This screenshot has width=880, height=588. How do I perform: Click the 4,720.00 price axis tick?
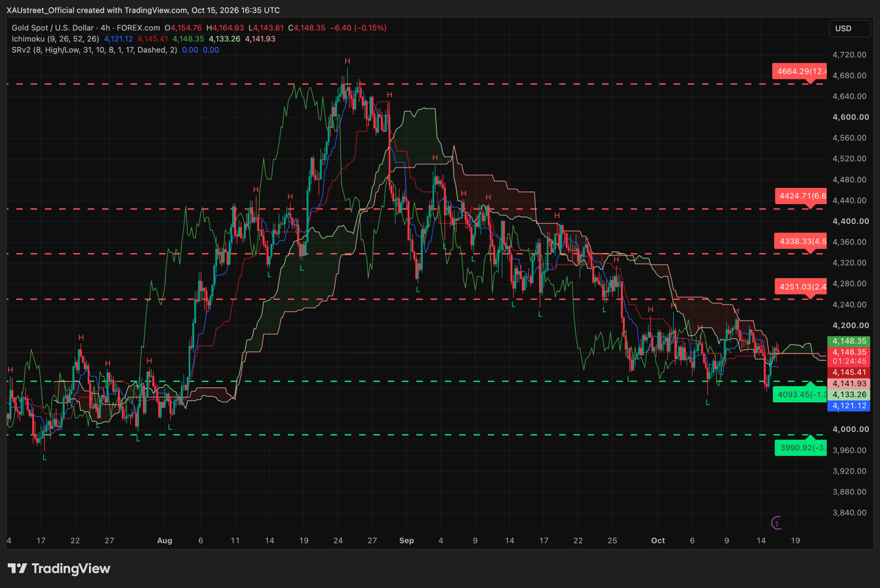click(x=850, y=55)
